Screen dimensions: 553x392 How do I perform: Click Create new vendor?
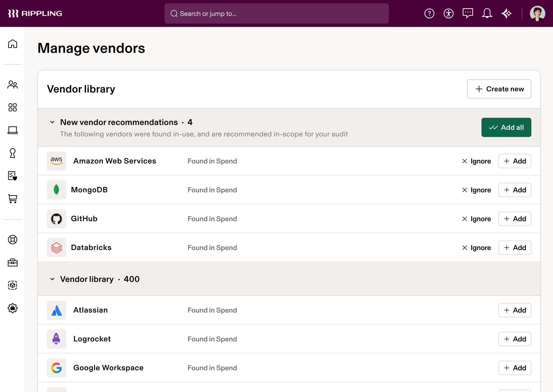[x=499, y=89]
